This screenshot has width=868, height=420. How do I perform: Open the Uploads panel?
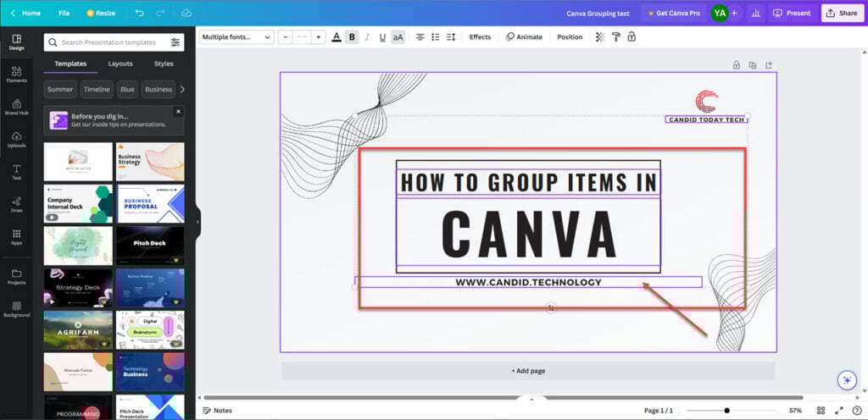coord(17,140)
